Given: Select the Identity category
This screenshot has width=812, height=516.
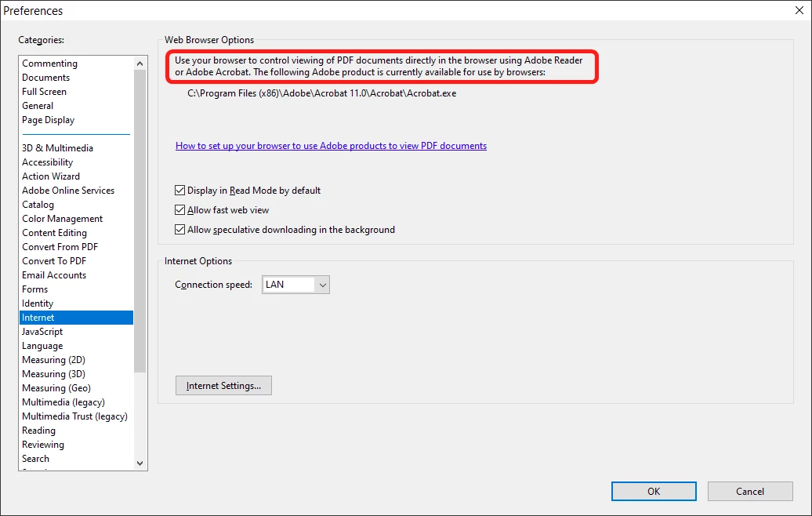Looking at the screenshot, I should (76, 303).
